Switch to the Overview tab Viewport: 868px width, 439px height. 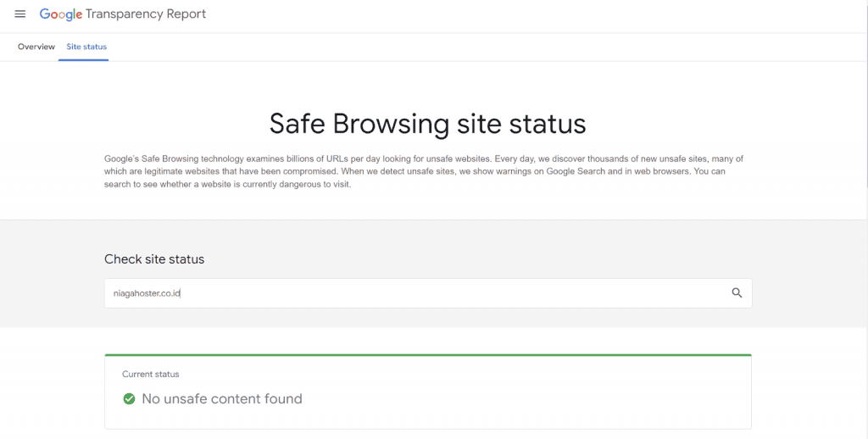pyautogui.click(x=36, y=47)
